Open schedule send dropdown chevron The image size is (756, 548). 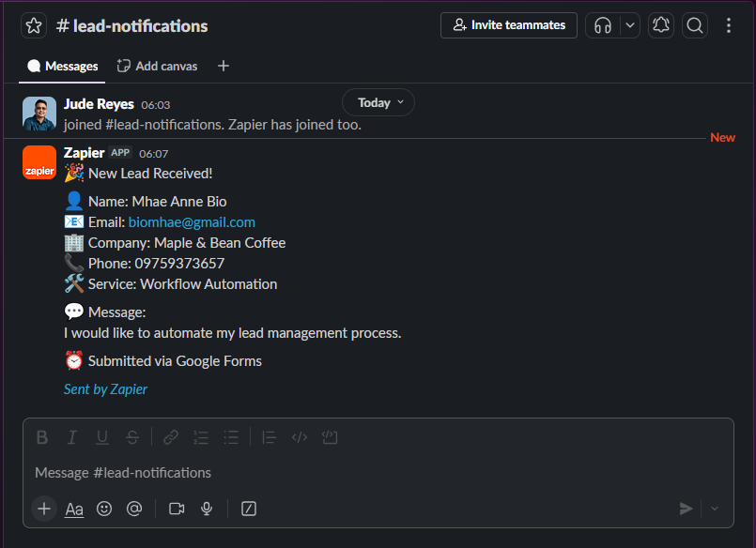coord(715,509)
